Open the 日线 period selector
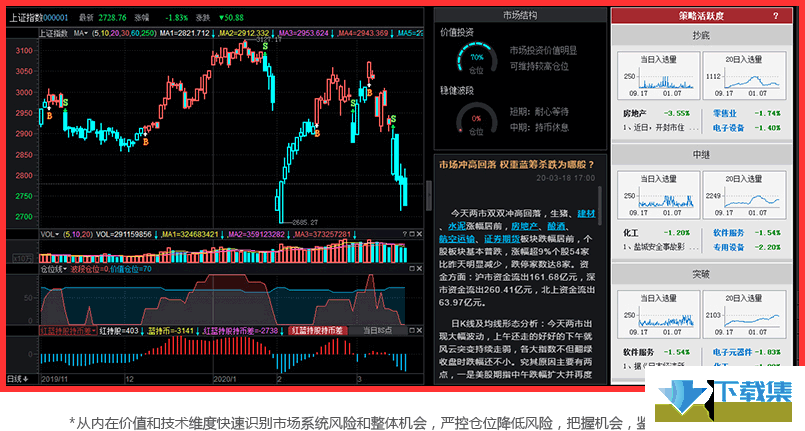 point(17,379)
